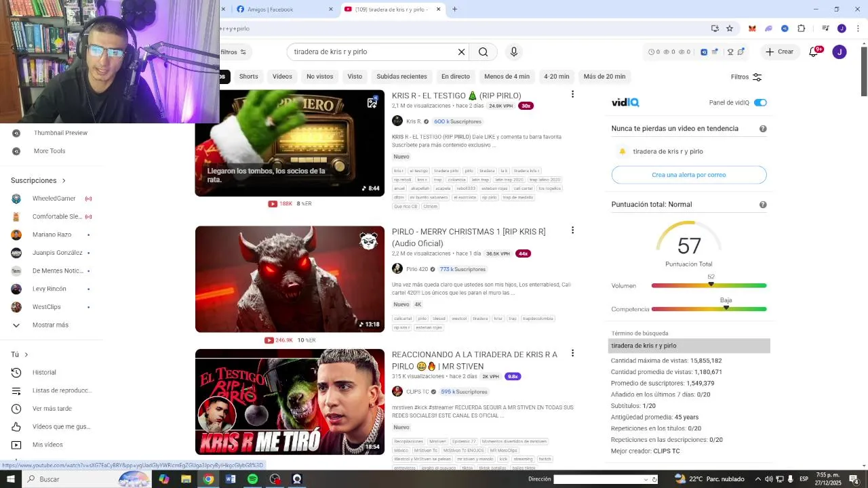Screen dimensions: 868x488
Task: Open the CLIPS TC channel link
Action: (x=417, y=392)
